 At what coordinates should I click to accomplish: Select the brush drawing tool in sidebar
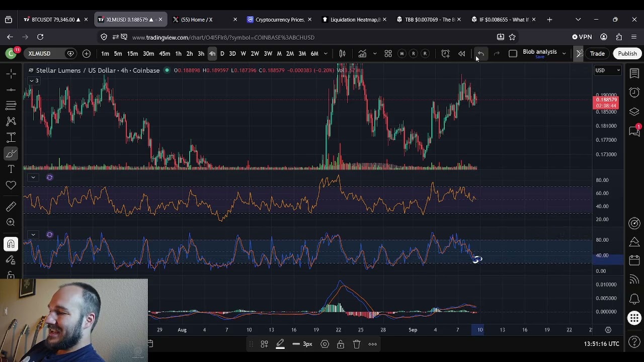[x=11, y=153]
